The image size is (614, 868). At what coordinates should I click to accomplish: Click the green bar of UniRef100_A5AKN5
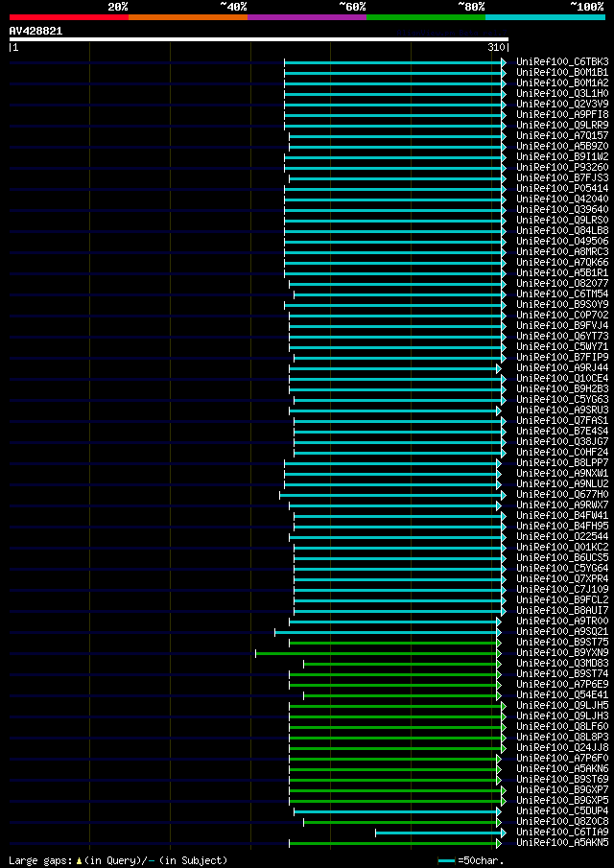(394, 844)
